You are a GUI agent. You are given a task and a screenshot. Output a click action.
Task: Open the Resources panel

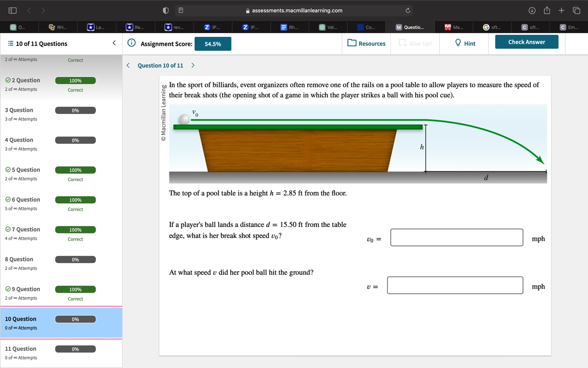[x=366, y=43]
